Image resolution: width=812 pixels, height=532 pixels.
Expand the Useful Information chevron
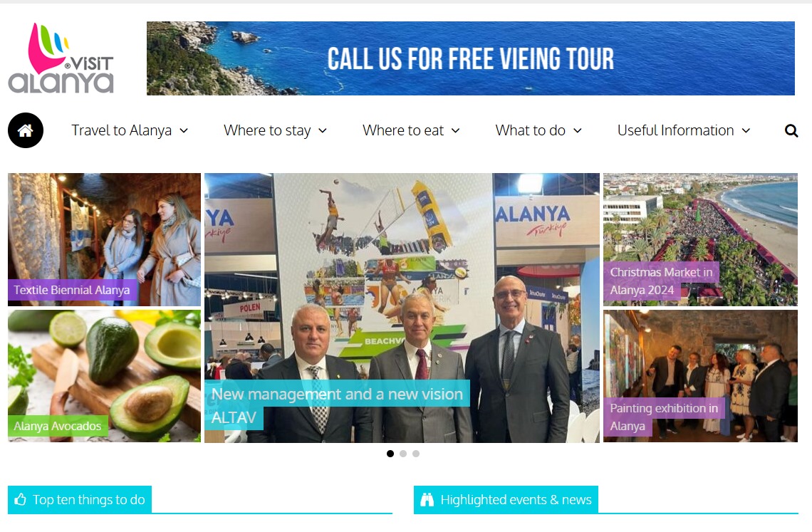(746, 131)
